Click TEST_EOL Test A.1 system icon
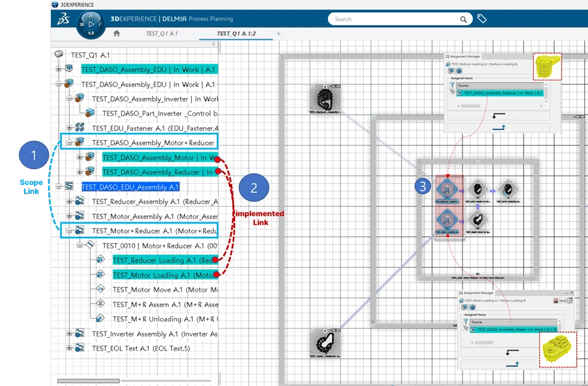The height and width of the screenshot is (386, 588). pos(80,348)
